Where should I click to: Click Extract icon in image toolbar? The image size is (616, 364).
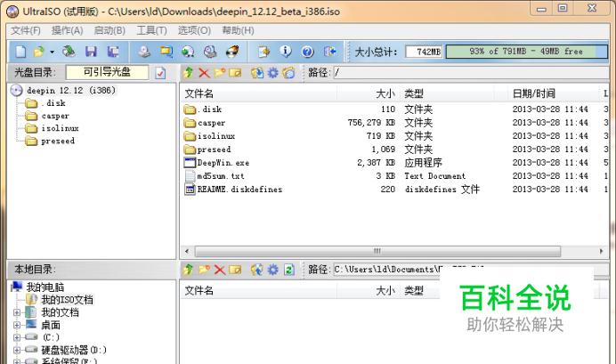tap(257, 73)
